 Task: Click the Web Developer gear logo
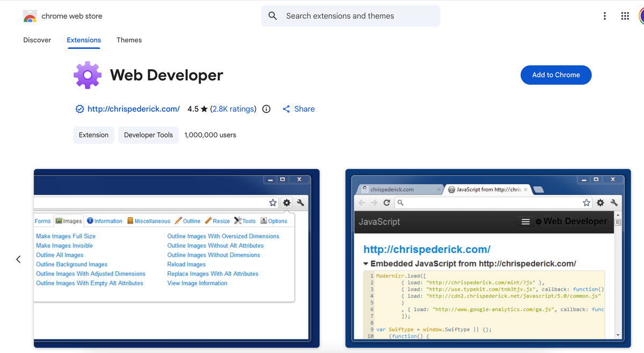87,75
